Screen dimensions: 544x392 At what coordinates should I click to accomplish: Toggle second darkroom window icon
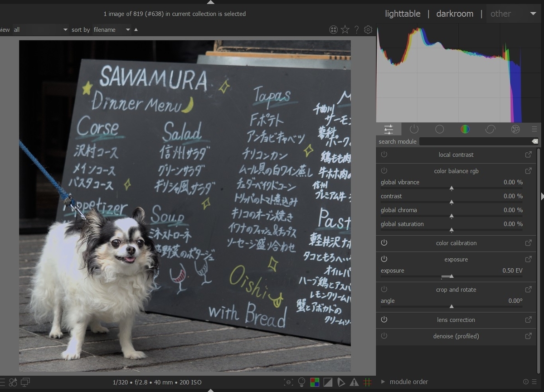pos(25,382)
